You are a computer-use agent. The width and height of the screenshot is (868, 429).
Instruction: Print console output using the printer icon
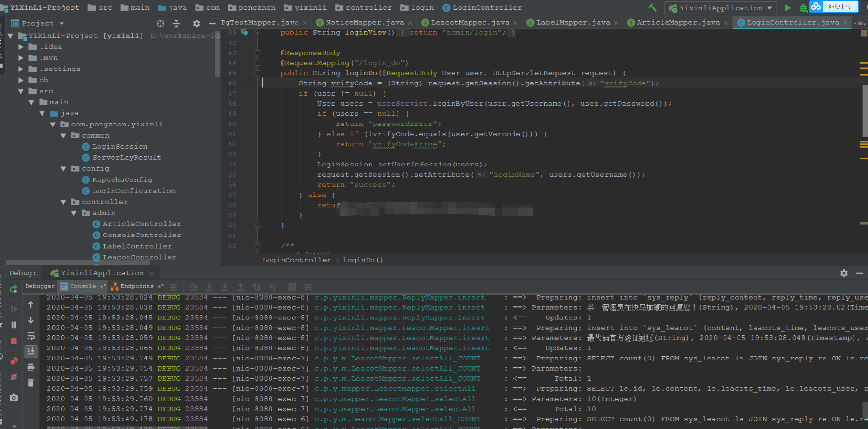(x=31, y=367)
